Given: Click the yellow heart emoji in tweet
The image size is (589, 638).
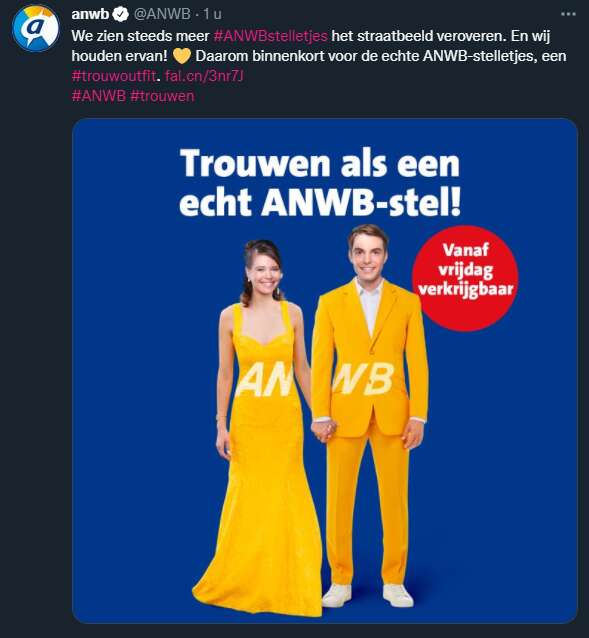Looking at the screenshot, I should (x=181, y=56).
